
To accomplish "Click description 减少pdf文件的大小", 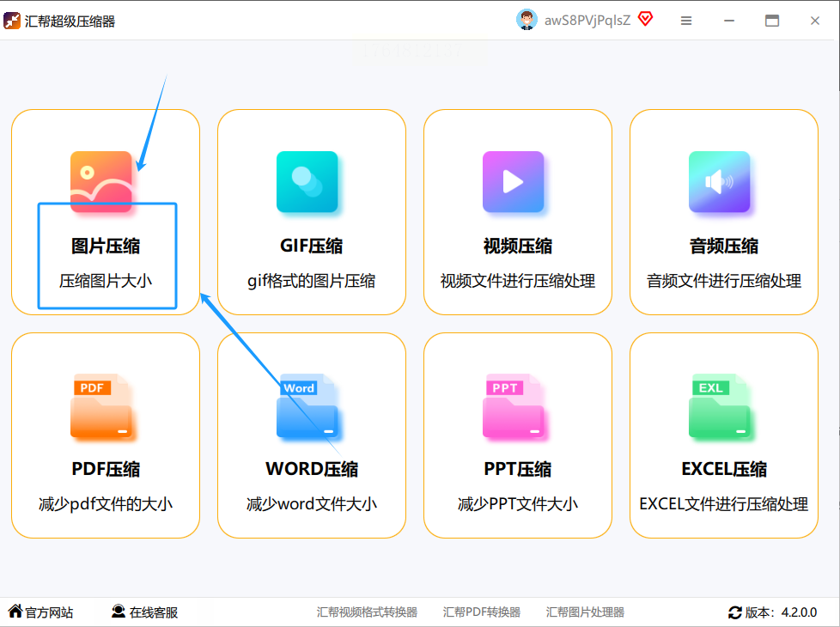I will pos(106,503).
